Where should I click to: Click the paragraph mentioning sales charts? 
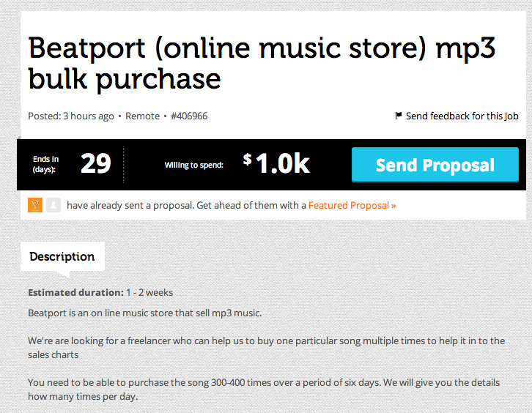click(x=266, y=348)
